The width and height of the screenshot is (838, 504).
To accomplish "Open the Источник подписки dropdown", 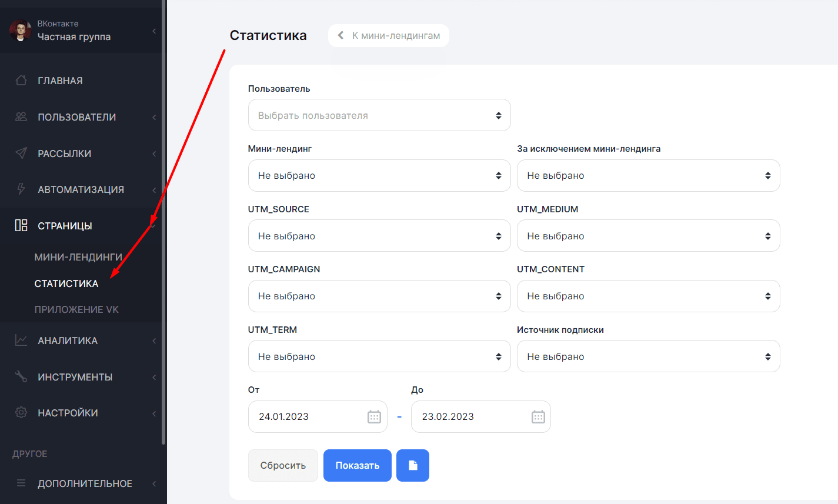I will [x=648, y=356].
